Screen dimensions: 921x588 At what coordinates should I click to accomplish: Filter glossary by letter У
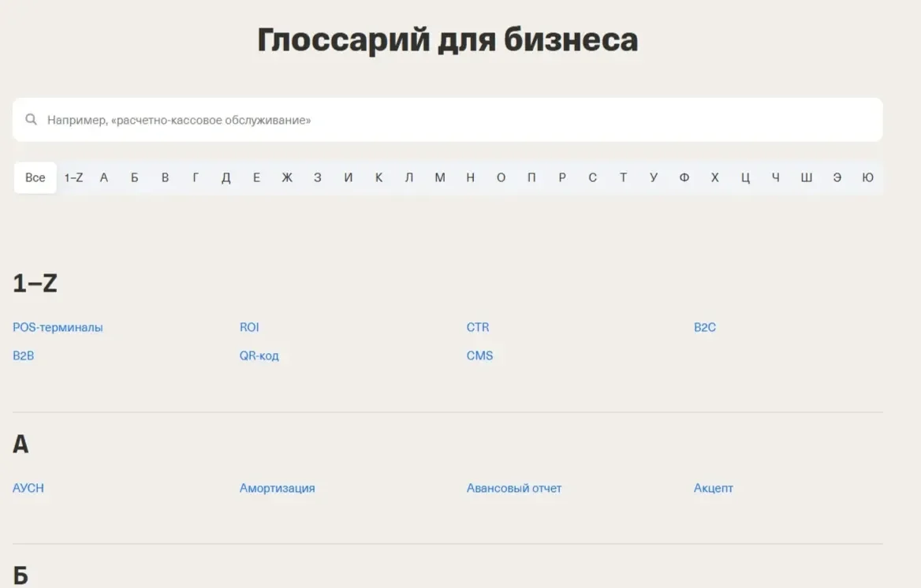(x=654, y=177)
